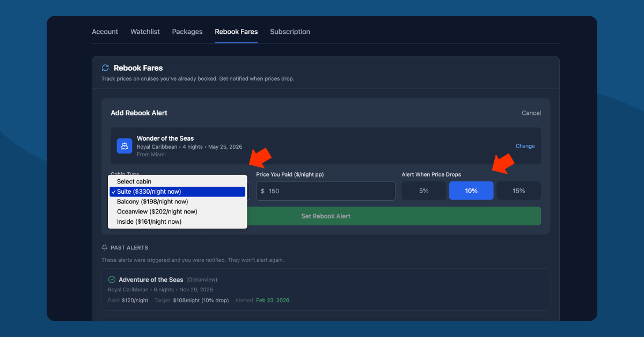Choose Oceanview ($202/night now) from cabin dropdown
This screenshot has height=337, width=644.
point(163,211)
